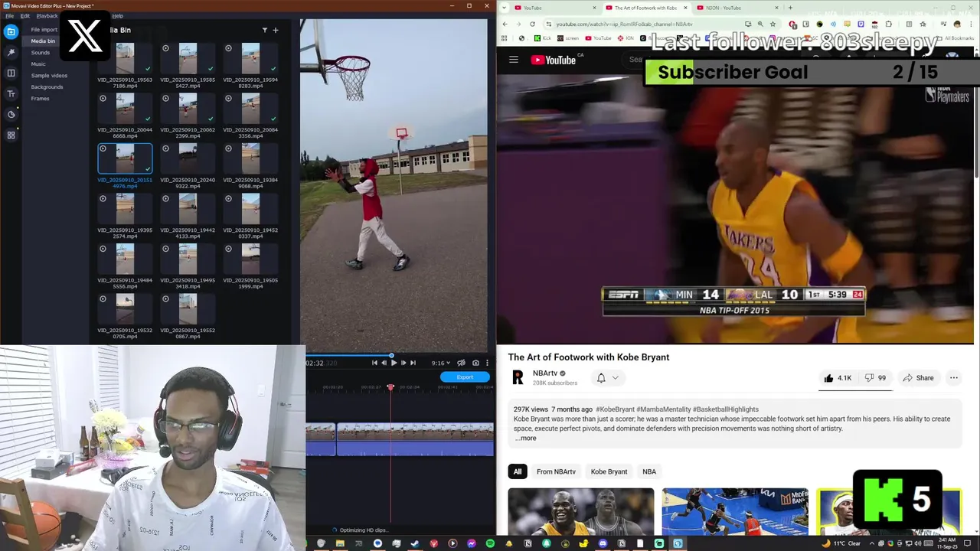Play the preview in Movavi player
This screenshot has height=551, width=980.
(x=394, y=363)
